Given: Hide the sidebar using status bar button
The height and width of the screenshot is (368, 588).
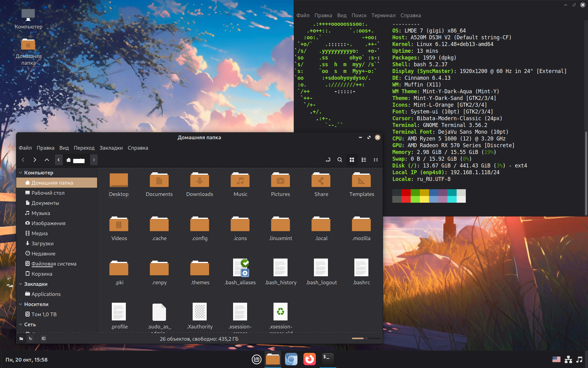Looking at the screenshot, I should pos(43,339).
